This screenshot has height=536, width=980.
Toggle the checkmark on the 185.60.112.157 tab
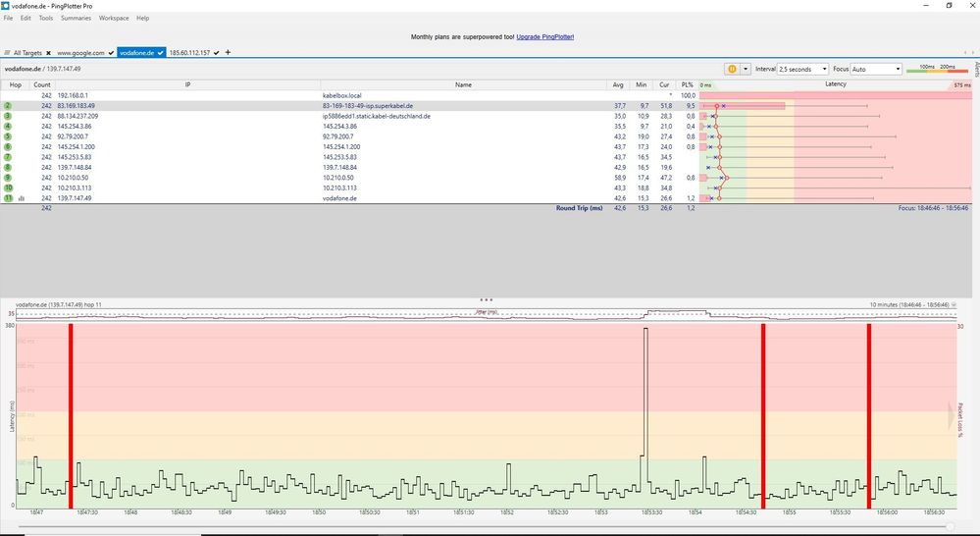pyautogui.click(x=216, y=52)
